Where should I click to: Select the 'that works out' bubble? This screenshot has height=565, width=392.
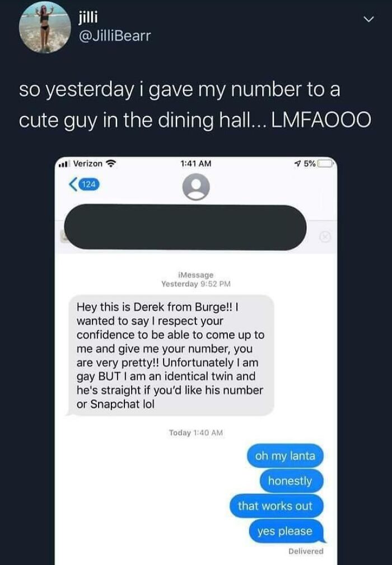coord(276,506)
